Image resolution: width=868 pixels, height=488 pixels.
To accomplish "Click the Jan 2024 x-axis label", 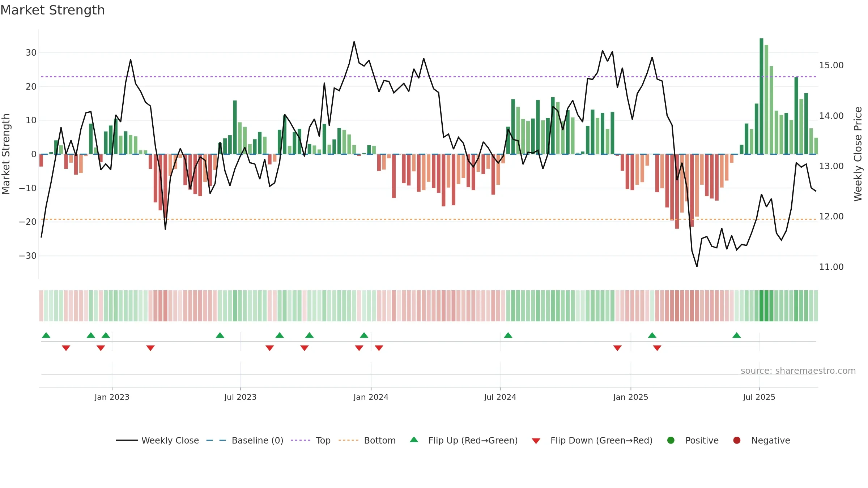I will point(371,397).
